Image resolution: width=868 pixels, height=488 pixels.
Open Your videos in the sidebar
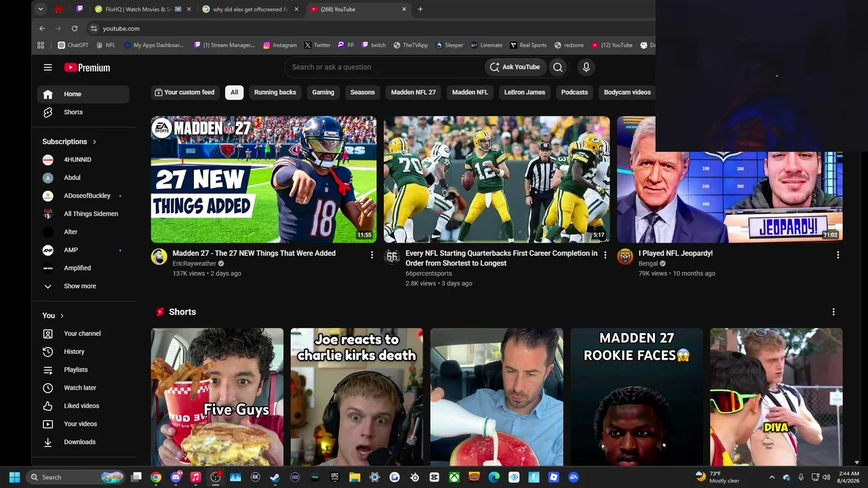83,424
